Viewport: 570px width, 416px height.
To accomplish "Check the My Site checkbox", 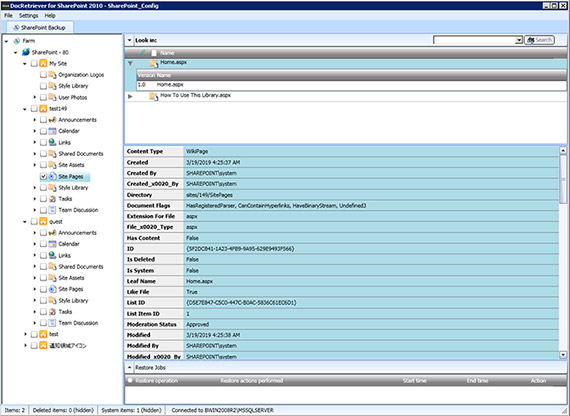I will click(x=34, y=64).
